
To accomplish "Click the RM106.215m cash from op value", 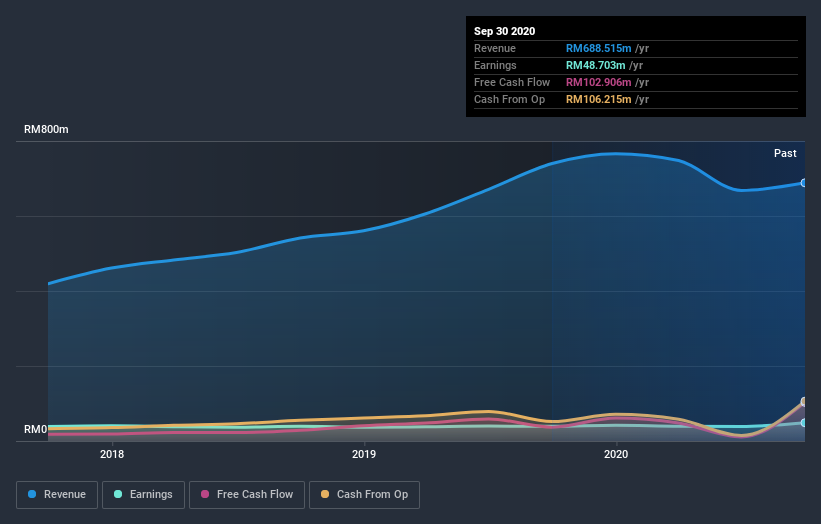I will 598,99.
